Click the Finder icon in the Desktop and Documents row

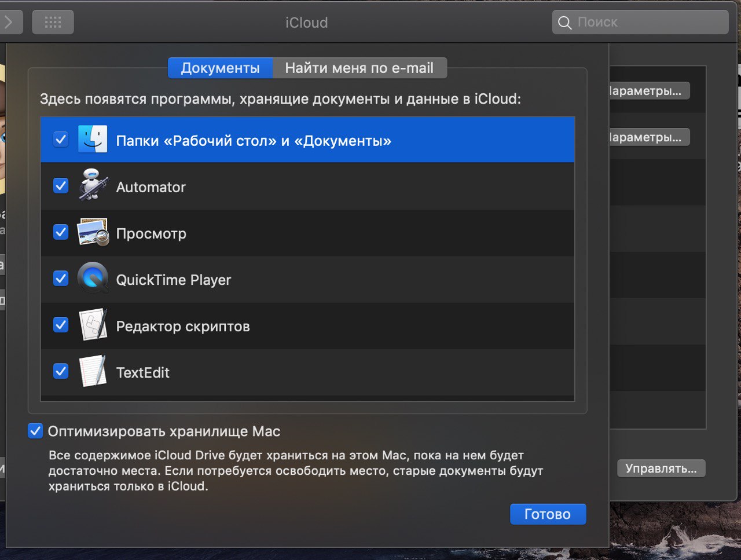coord(93,139)
